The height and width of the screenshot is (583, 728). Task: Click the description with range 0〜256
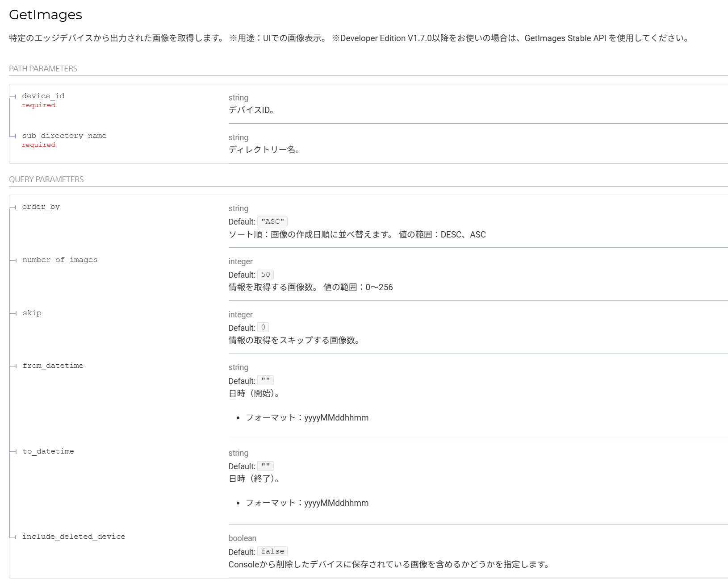coord(311,287)
